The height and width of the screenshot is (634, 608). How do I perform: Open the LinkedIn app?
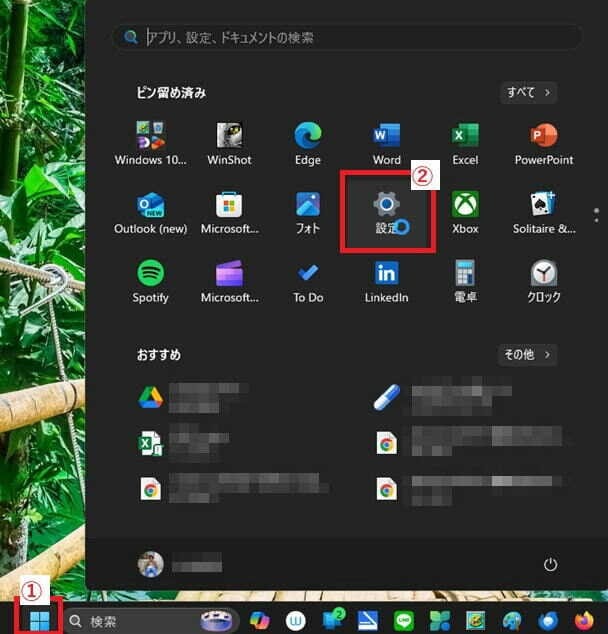386,278
